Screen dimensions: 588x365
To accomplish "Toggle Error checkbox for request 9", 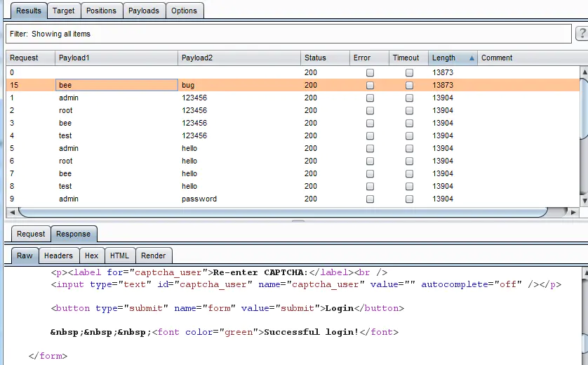I will pyautogui.click(x=370, y=199).
